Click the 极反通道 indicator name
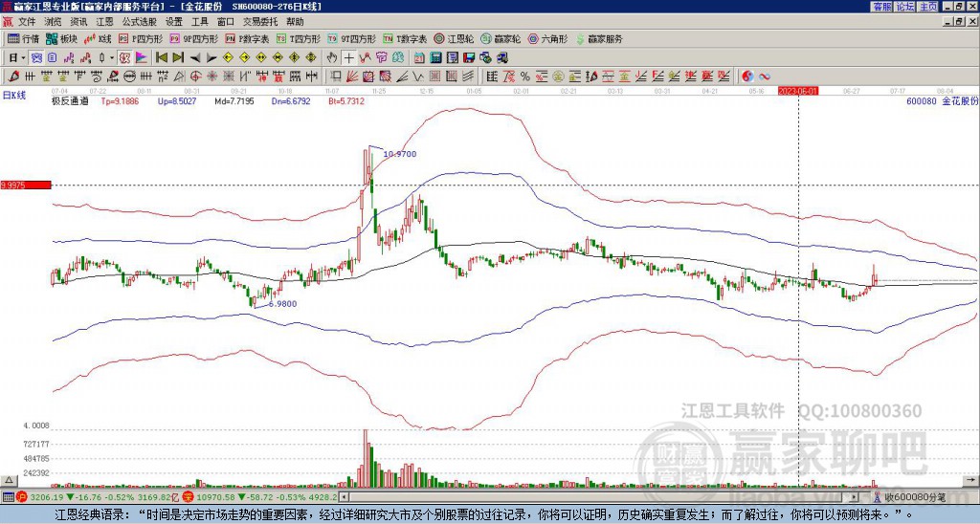The image size is (980, 524). 70,100
